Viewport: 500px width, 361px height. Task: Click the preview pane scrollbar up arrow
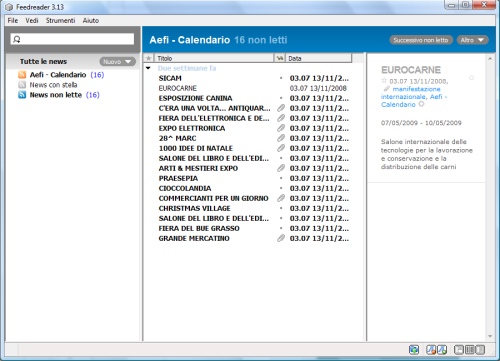click(x=490, y=58)
